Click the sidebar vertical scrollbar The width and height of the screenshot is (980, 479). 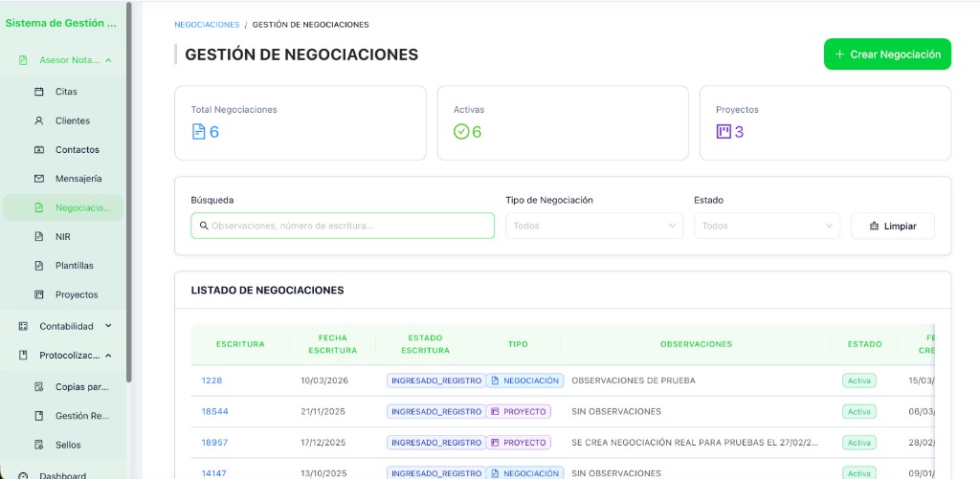(129, 191)
